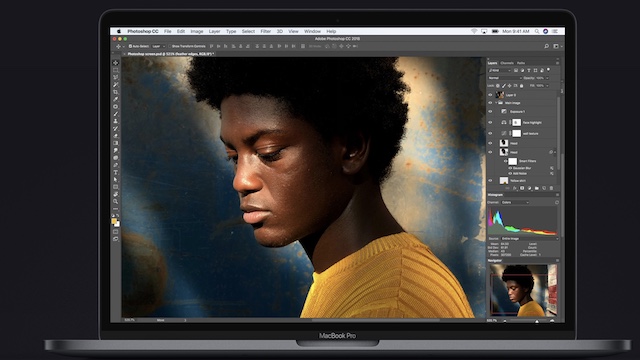Open macOS Spotlight search icon
Image resolution: width=640 pixels, height=360 pixels.
537,31
